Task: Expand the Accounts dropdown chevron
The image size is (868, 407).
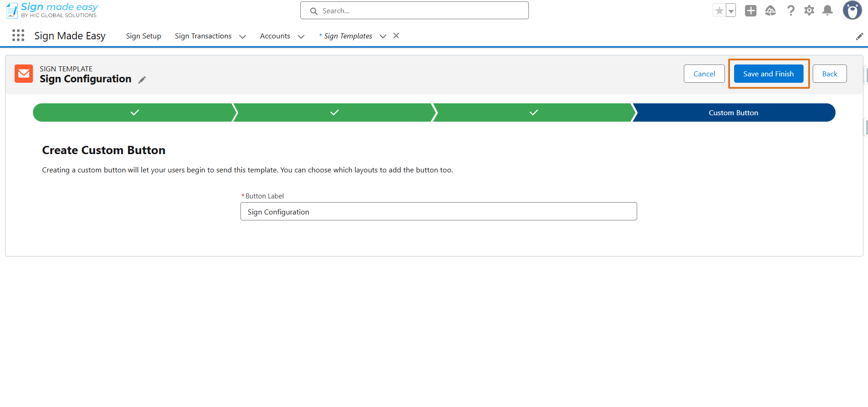Action: click(301, 37)
